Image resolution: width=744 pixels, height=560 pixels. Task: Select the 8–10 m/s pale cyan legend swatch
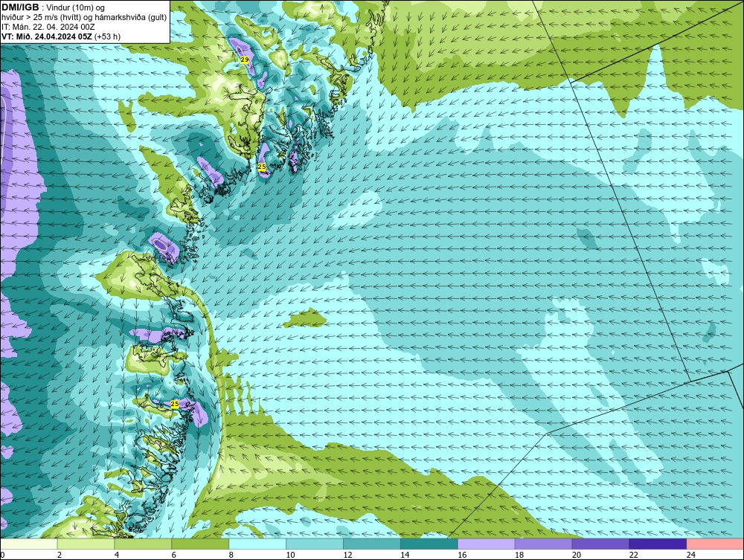(x=257, y=544)
